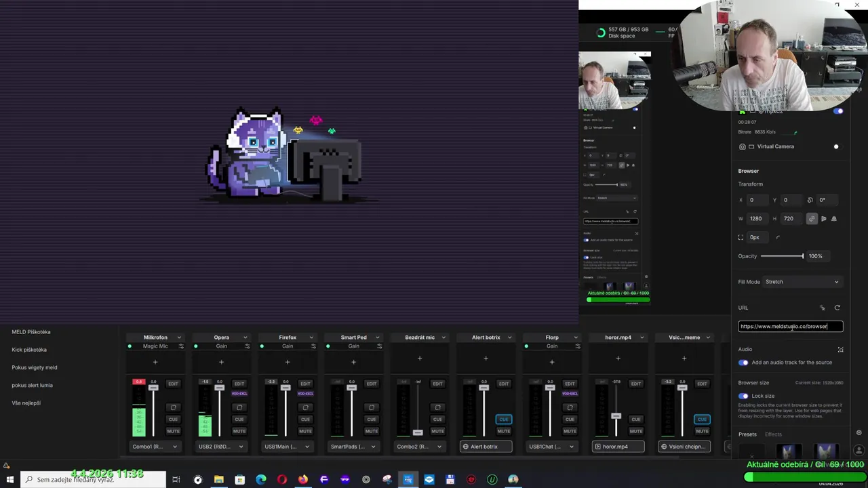
Task: Select the Pokus wigety meld scene
Action: (x=35, y=367)
